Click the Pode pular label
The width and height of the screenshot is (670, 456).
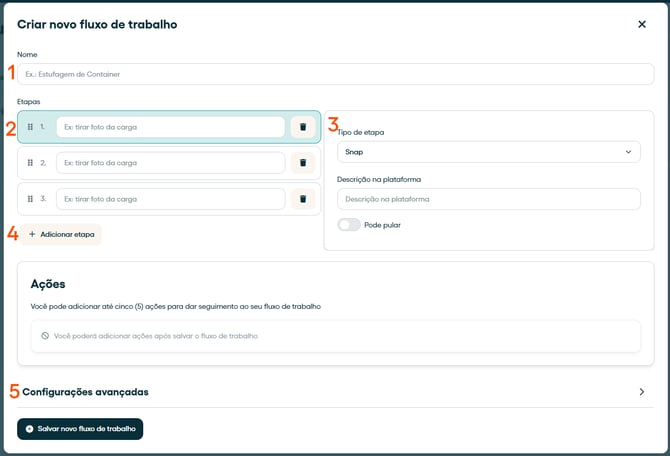[382, 225]
